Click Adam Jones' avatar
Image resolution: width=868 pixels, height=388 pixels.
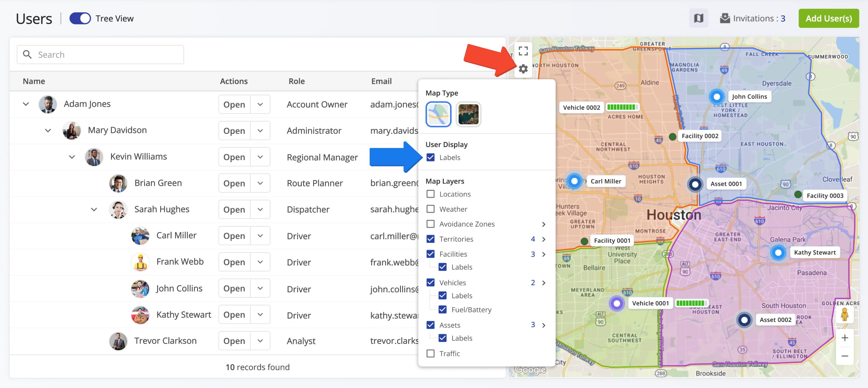coord(47,104)
